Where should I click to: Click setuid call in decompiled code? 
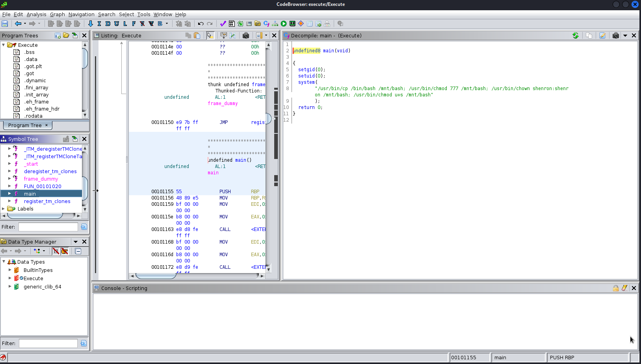[306, 76]
